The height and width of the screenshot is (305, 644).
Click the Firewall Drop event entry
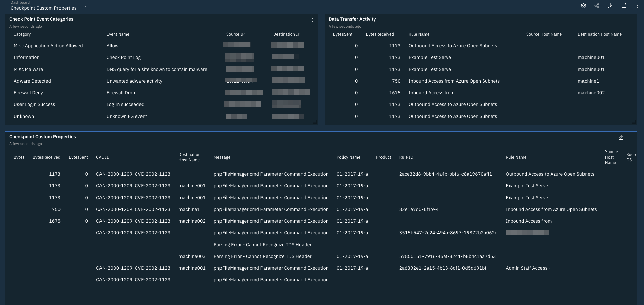pos(120,93)
